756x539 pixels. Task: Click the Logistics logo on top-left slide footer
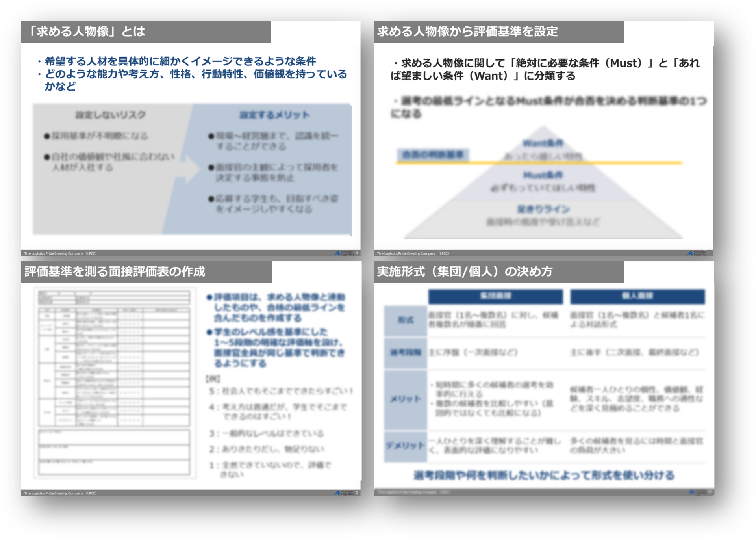345,253
